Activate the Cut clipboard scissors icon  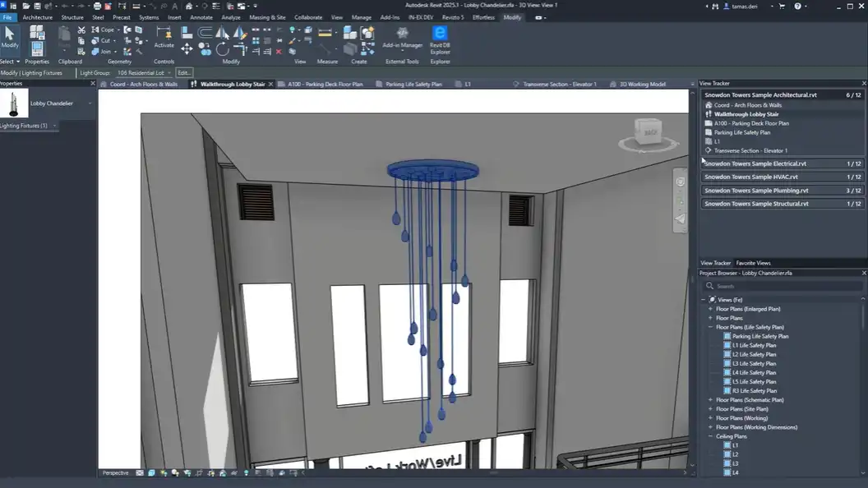[x=81, y=30]
